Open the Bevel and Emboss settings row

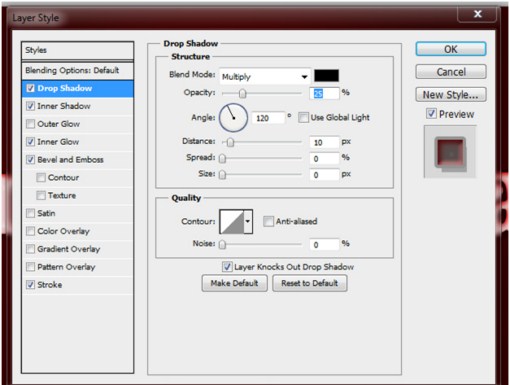[77, 160]
